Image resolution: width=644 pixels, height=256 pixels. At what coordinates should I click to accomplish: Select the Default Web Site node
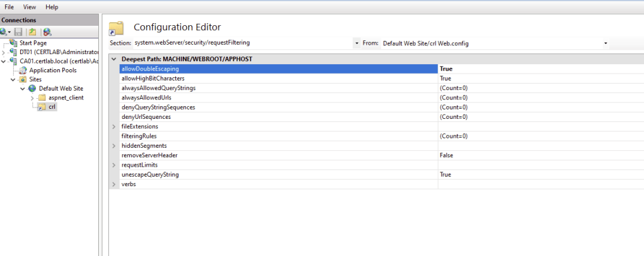click(x=60, y=89)
